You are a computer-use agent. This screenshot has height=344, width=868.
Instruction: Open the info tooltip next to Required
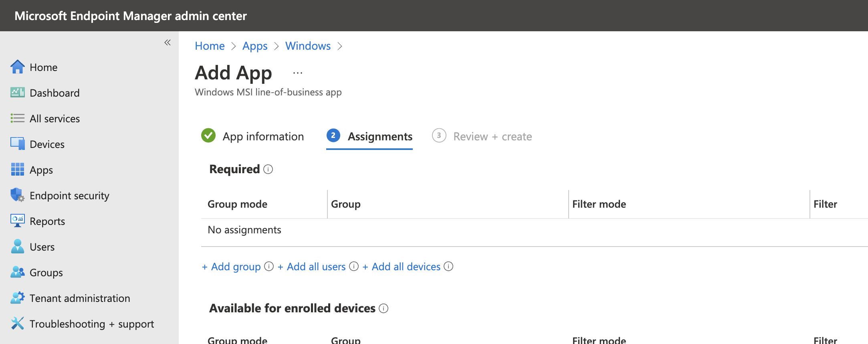[x=268, y=170]
